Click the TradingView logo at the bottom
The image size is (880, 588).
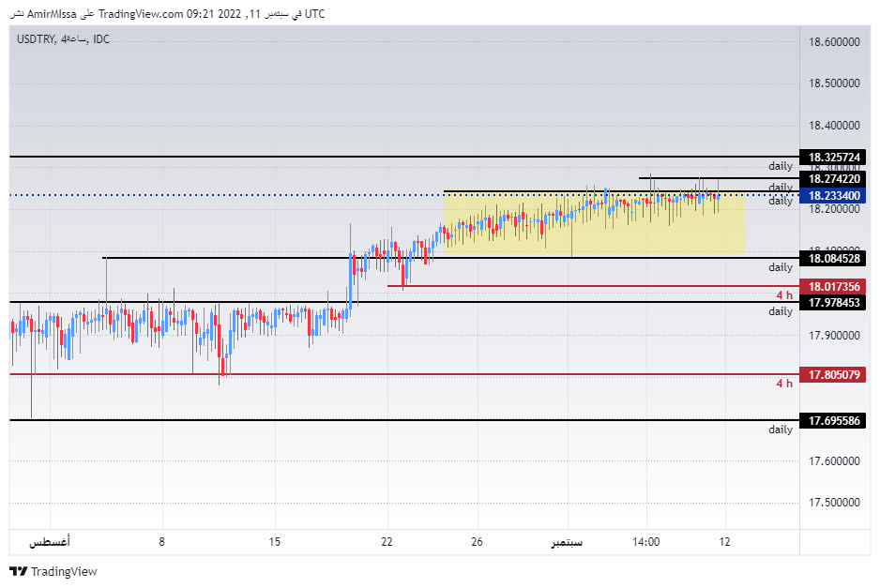click(53, 571)
